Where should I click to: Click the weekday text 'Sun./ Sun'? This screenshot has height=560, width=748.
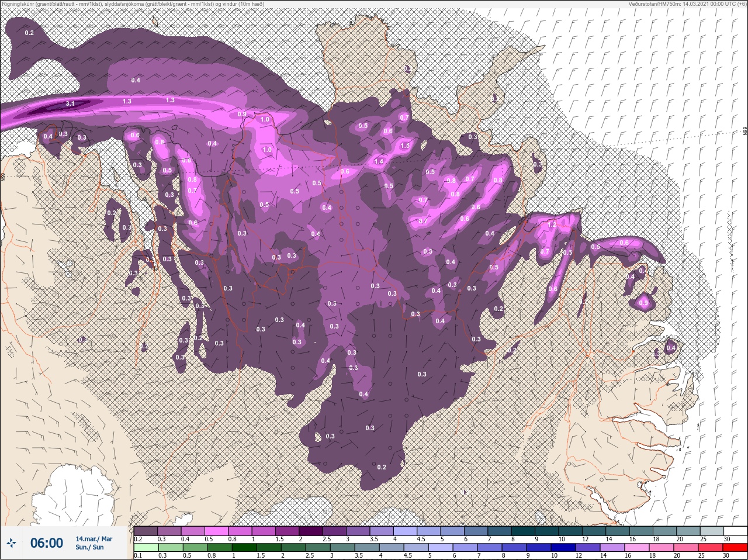89,547
